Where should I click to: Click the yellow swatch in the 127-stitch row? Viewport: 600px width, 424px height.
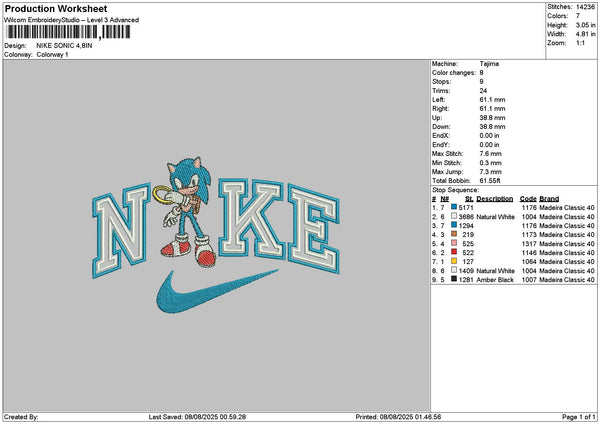454,261
